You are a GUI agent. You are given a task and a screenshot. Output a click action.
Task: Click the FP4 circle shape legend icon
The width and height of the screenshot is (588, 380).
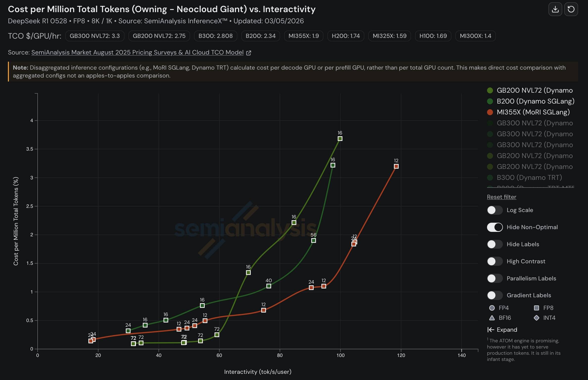(x=492, y=308)
